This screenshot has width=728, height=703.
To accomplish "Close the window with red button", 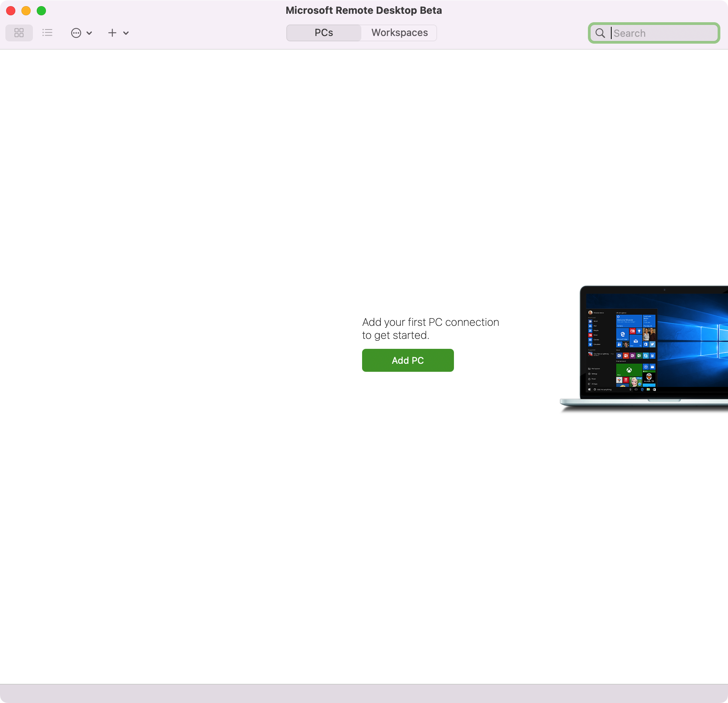I will click(11, 11).
